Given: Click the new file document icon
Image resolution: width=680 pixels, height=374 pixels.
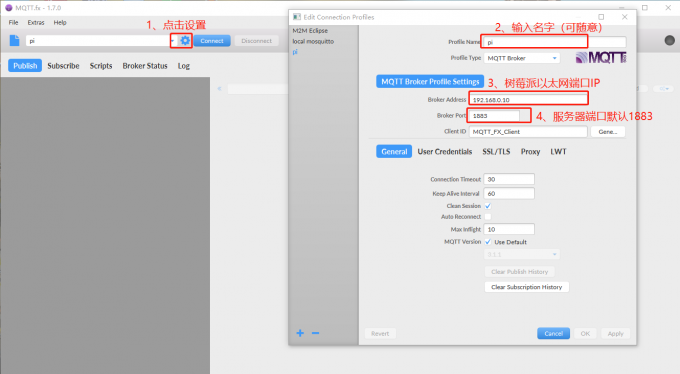Looking at the screenshot, I should (x=14, y=40).
